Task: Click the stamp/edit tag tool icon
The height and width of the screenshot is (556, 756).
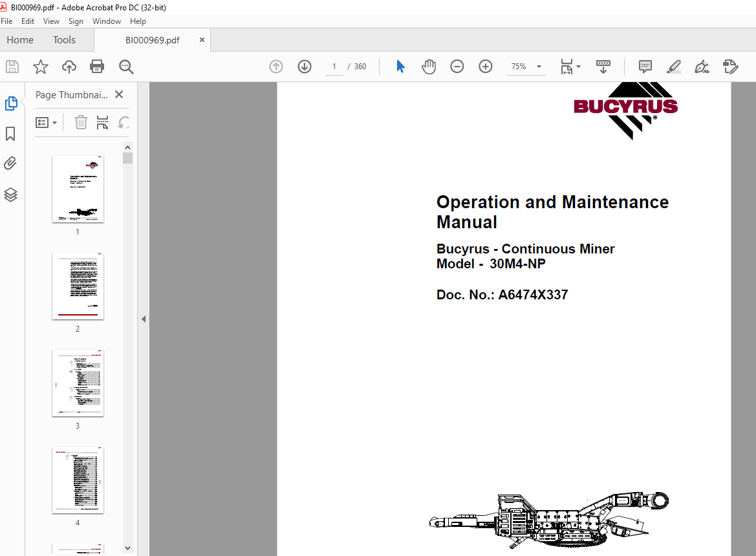Action: [x=730, y=67]
